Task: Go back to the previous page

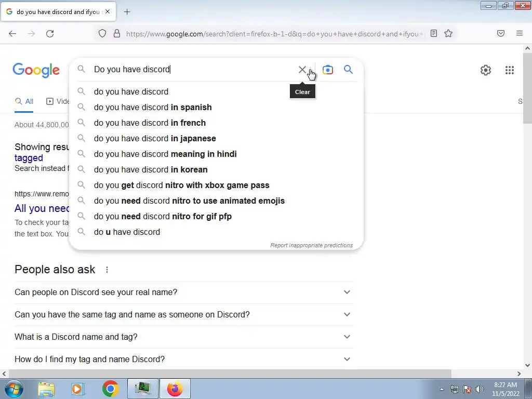Action: 12,34
